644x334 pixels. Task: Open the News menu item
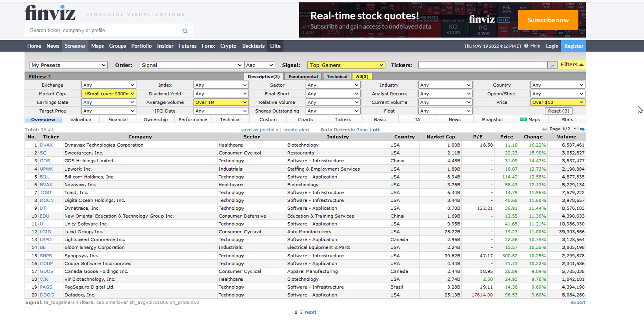[x=53, y=46]
